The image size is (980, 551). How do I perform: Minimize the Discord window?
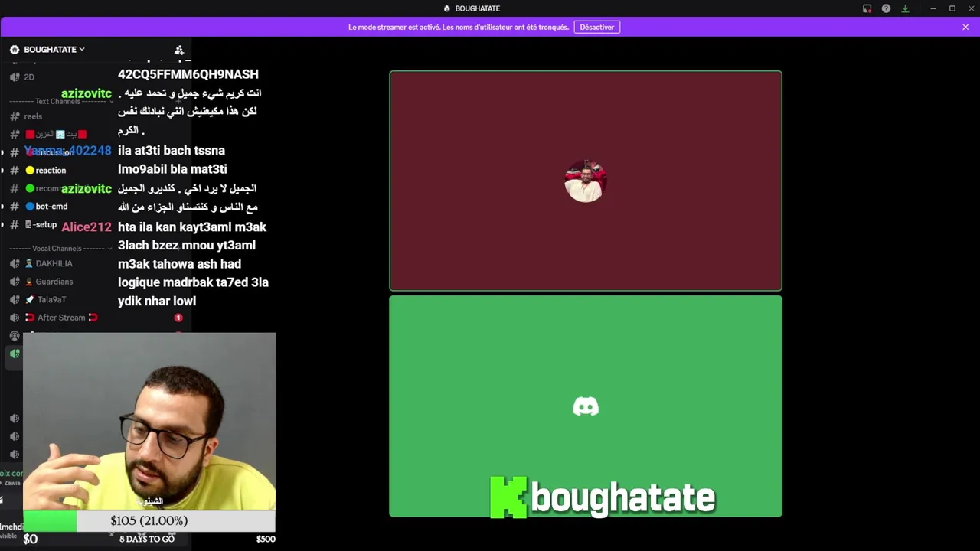[x=933, y=8]
